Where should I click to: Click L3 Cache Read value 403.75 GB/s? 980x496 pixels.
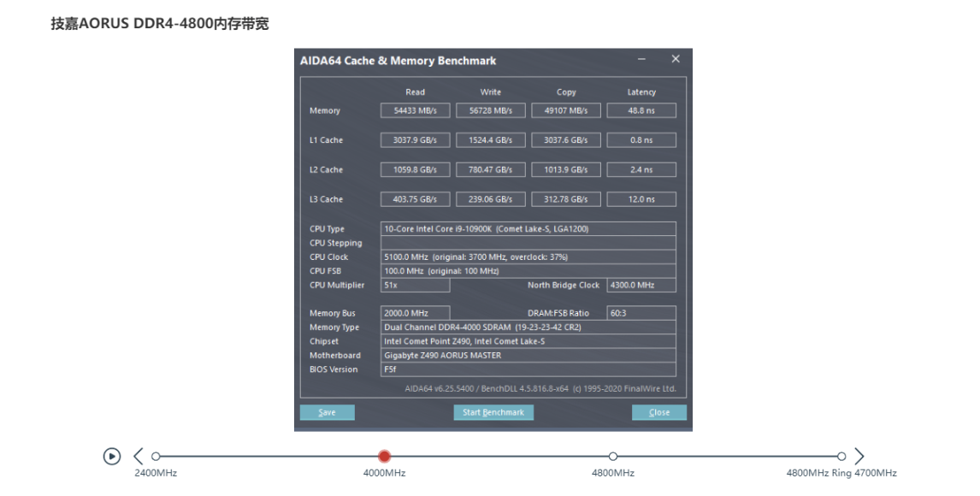point(415,199)
